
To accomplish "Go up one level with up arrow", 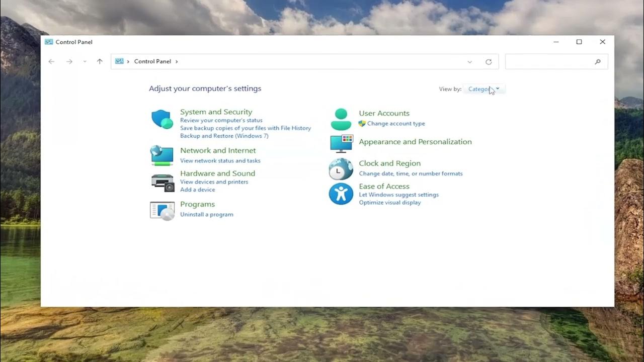I will click(x=100, y=61).
